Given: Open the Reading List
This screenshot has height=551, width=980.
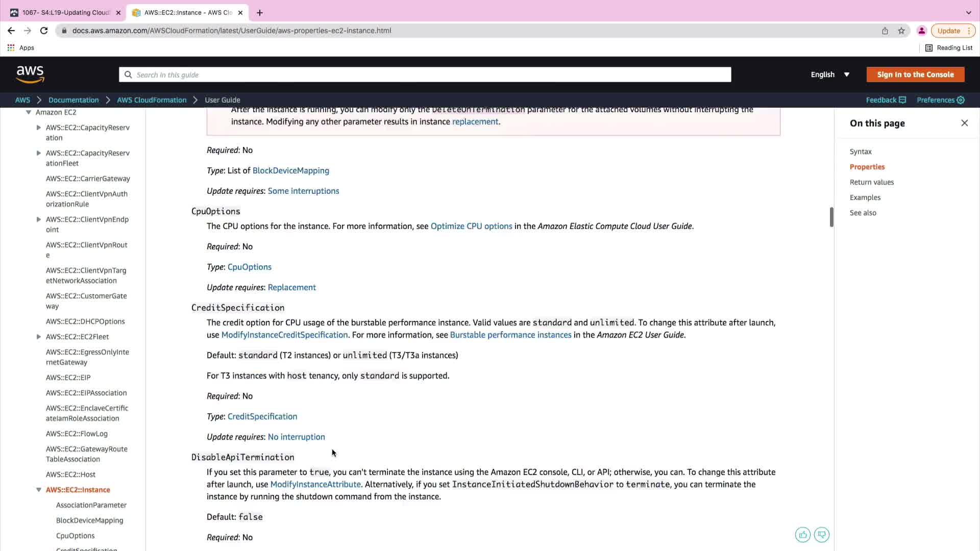Looking at the screenshot, I should (949, 47).
